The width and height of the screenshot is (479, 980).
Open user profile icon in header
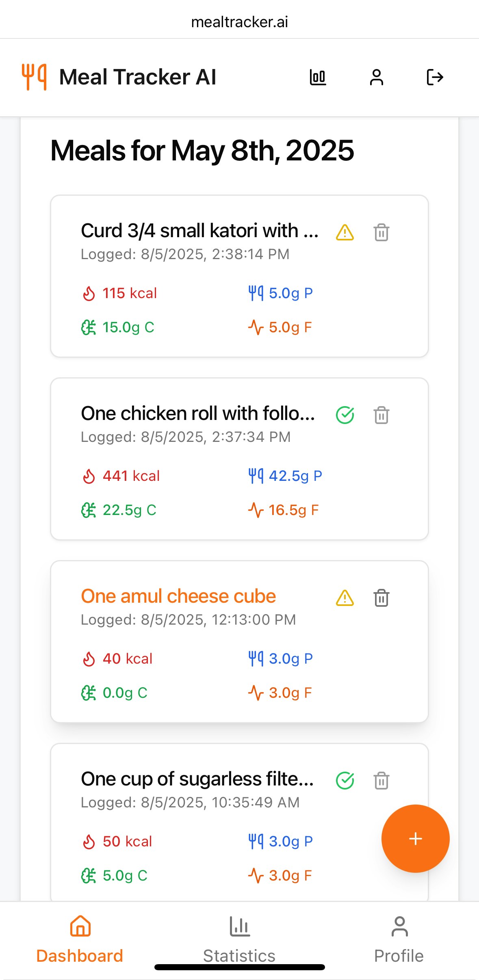point(377,77)
